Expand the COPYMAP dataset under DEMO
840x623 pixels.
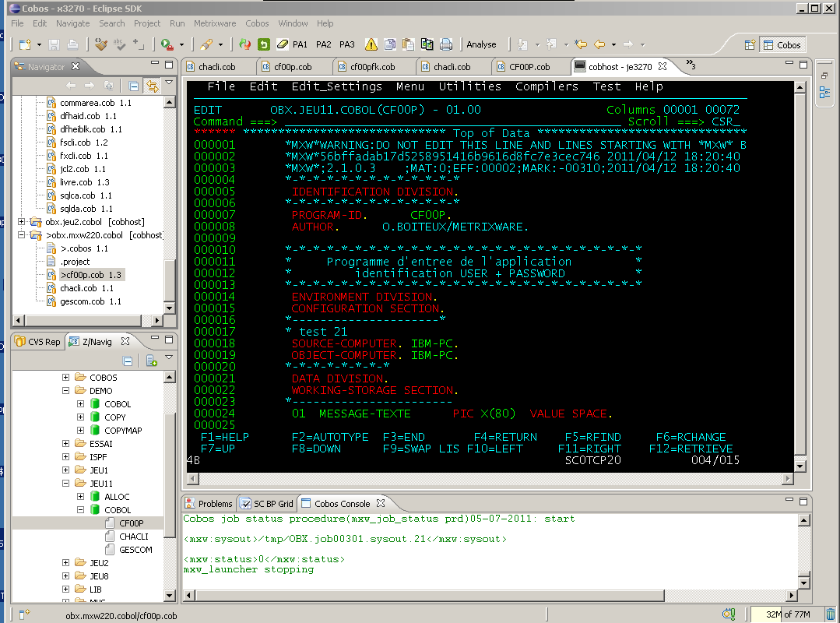pos(80,431)
